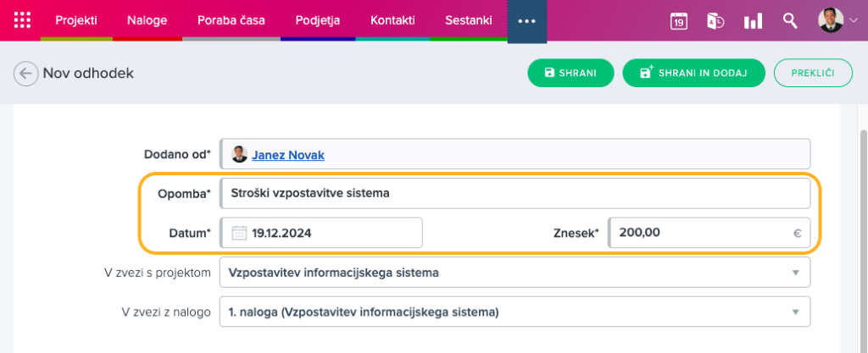The height and width of the screenshot is (353, 868).
Task: Click the three-dots more menu
Action: (x=526, y=21)
